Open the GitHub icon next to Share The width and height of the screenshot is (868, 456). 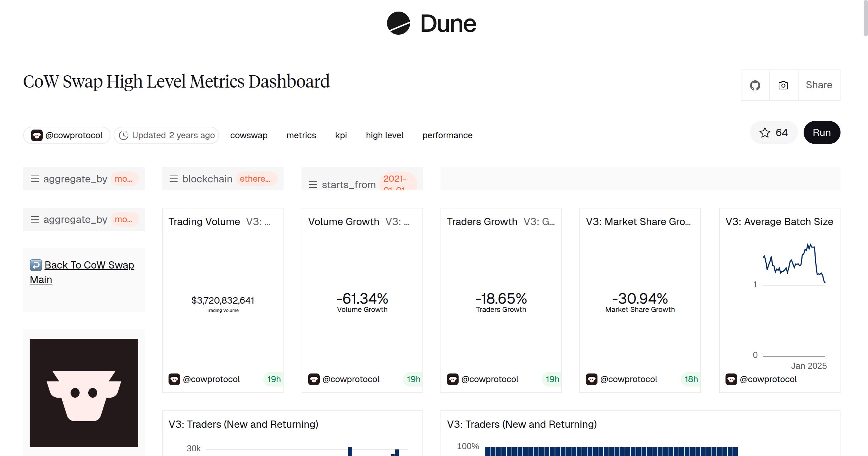(x=755, y=85)
